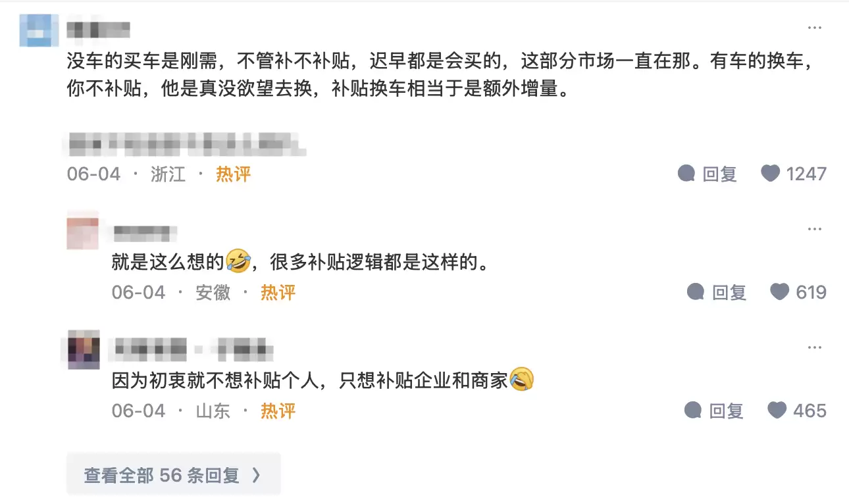The width and height of the screenshot is (849, 504).
Task: Open the Anhui replier's pink avatar
Action: pyautogui.click(x=83, y=230)
